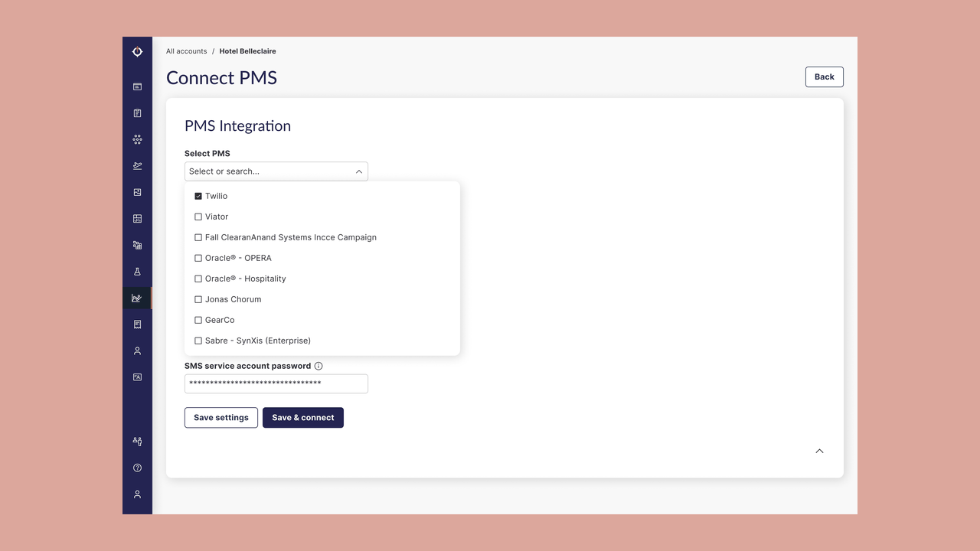The height and width of the screenshot is (551, 980).
Task: Focus the Select or search field
Action: (x=276, y=171)
